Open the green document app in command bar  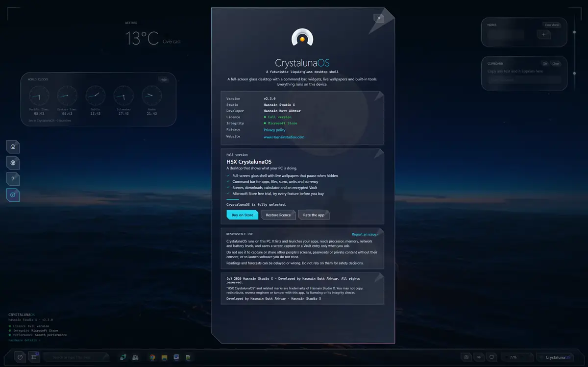click(x=188, y=357)
